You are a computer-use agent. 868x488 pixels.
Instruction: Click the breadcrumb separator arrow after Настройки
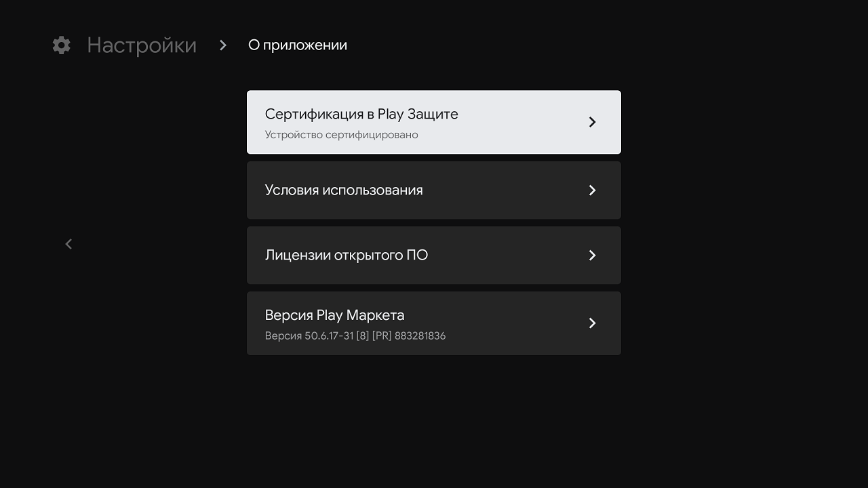pyautogui.click(x=222, y=45)
